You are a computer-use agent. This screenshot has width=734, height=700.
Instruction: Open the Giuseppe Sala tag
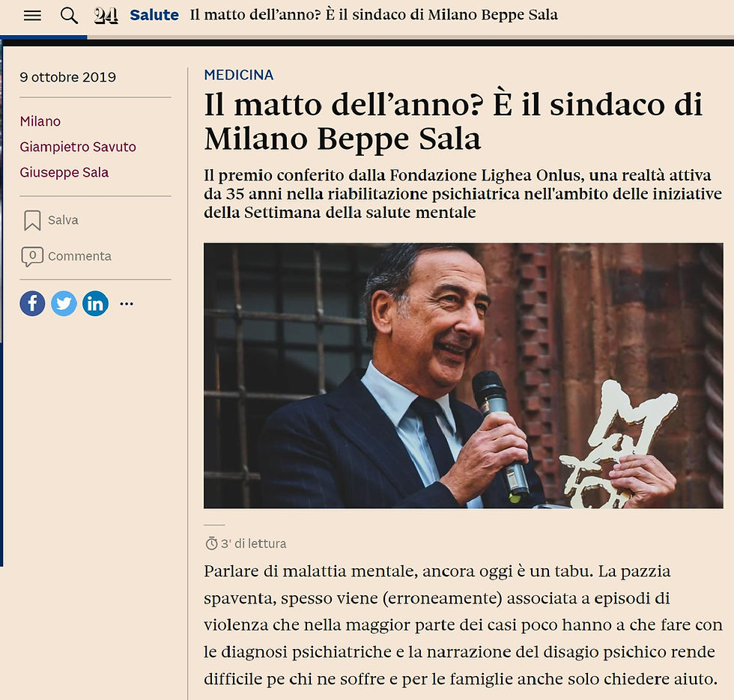click(64, 172)
